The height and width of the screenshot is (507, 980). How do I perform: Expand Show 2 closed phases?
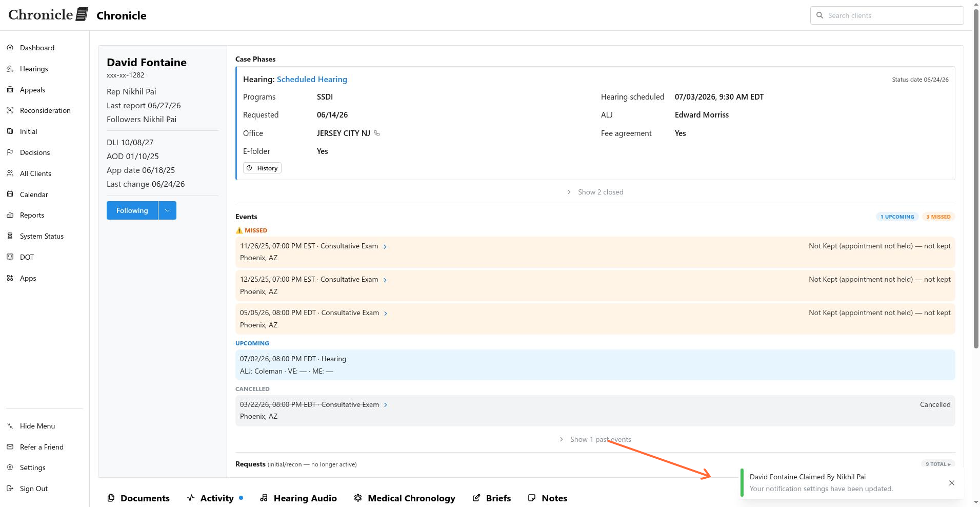tap(595, 192)
